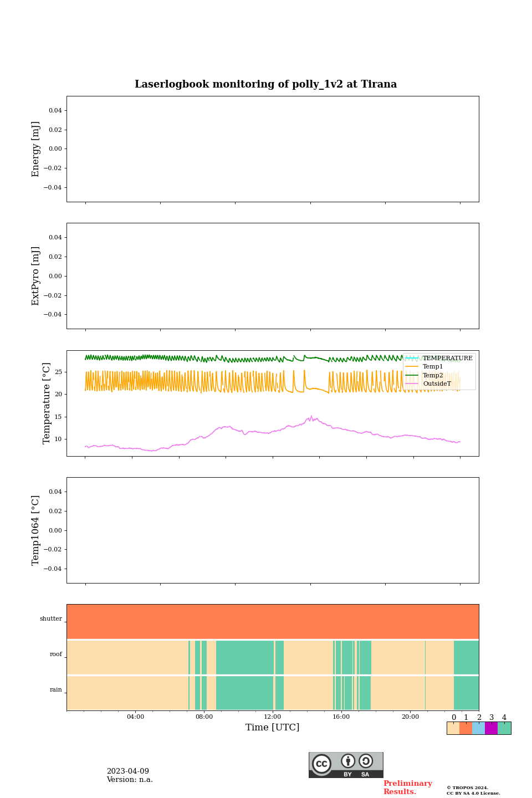Click the 'Time [UTC]' axis label
The height and width of the screenshot is (798, 532).
[x=273, y=728]
